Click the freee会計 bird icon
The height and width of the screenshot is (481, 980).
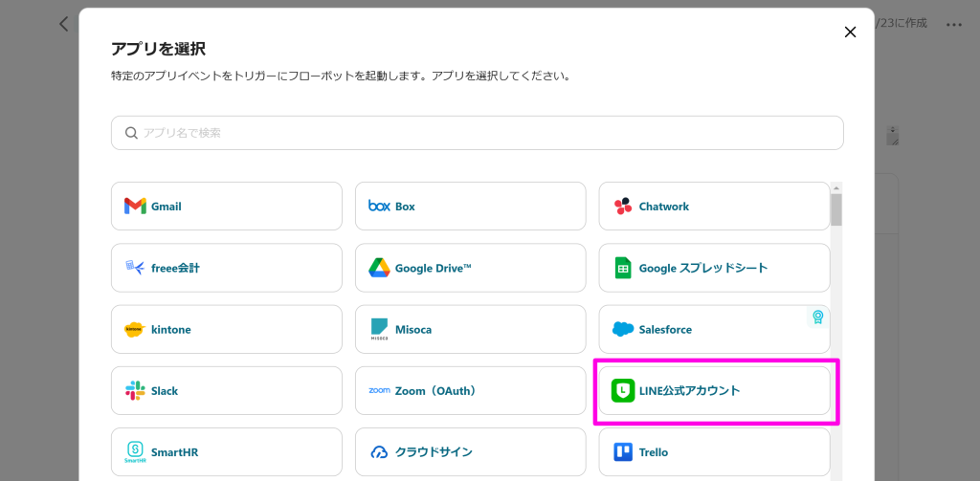coord(135,268)
